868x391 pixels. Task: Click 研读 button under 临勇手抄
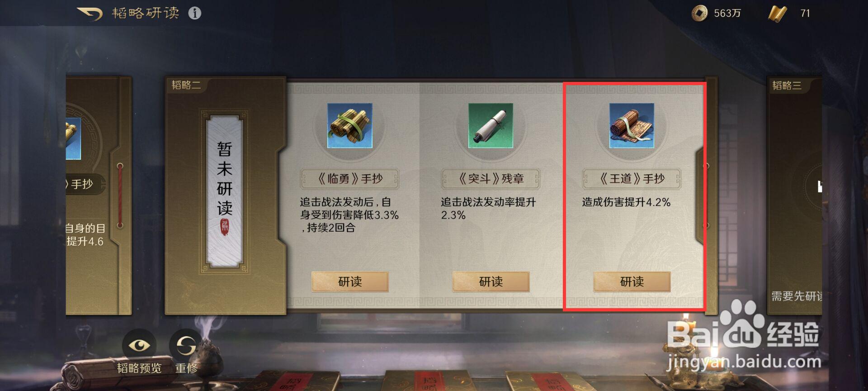pyautogui.click(x=350, y=281)
